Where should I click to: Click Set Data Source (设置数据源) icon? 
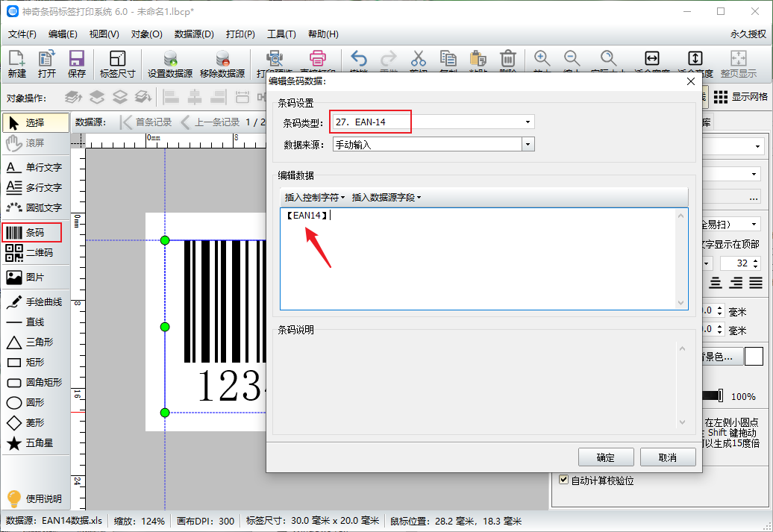point(170,64)
